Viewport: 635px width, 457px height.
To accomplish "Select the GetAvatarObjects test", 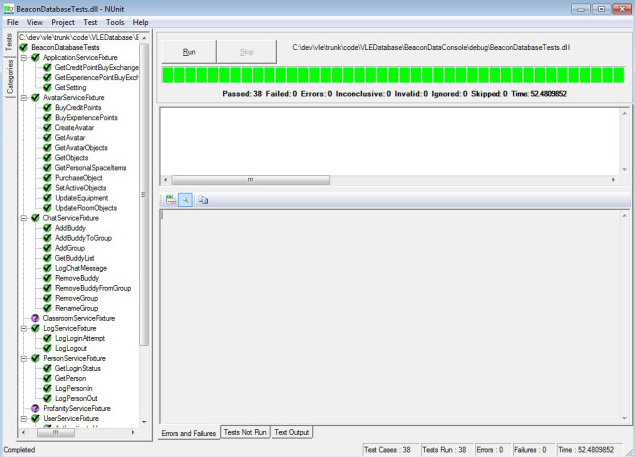I will click(x=81, y=148).
